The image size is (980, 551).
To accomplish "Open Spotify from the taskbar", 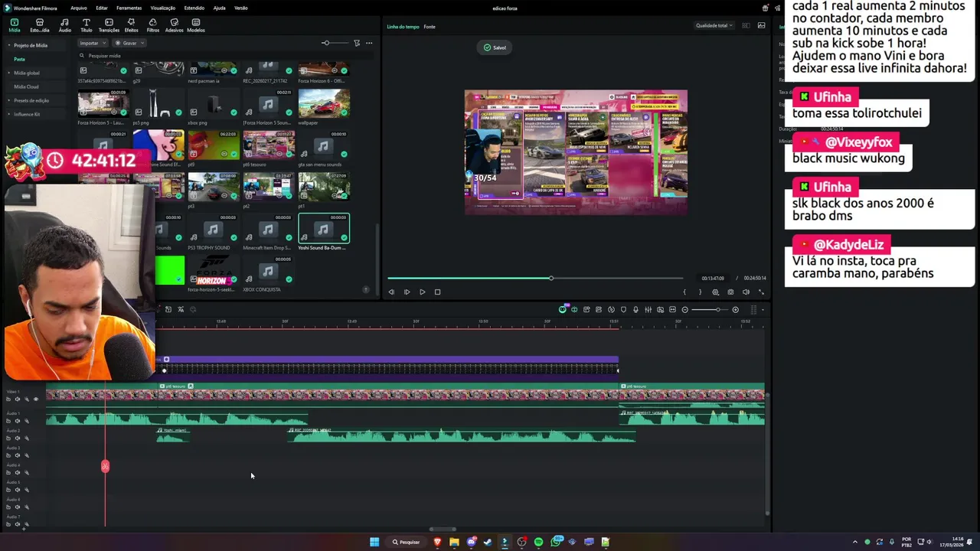I will (x=538, y=542).
